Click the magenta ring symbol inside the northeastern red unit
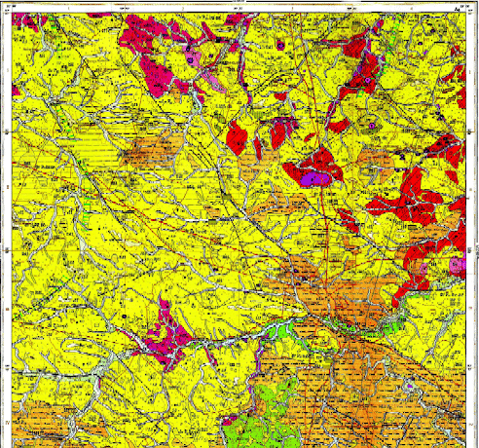 367,80
